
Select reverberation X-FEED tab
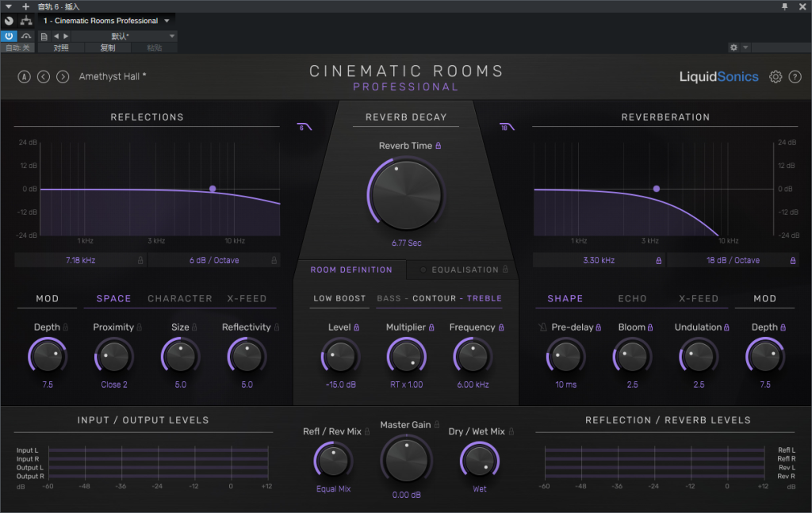point(699,299)
